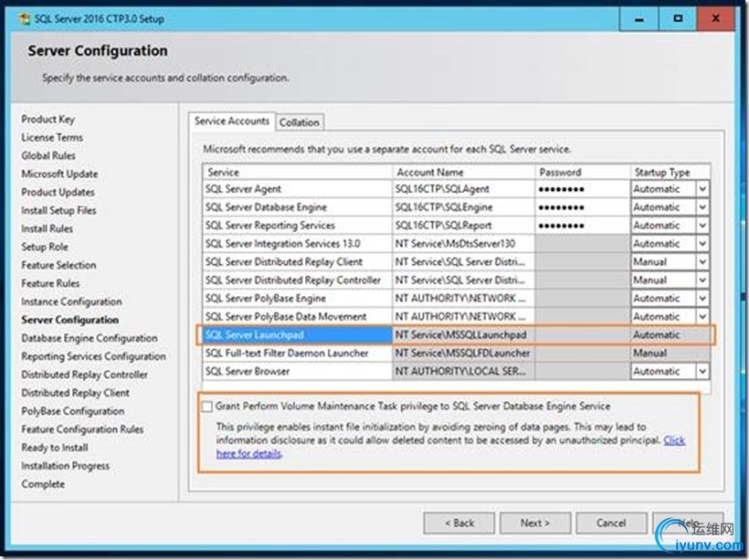The width and height of the screenshot is (749, 560).
Task: Click password field for SQL Server Reporting Services
Action: tap(582, 226)
